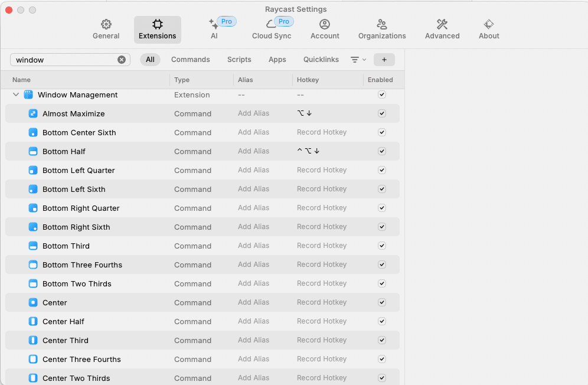Filter list by Commands

tap(191, 60)
